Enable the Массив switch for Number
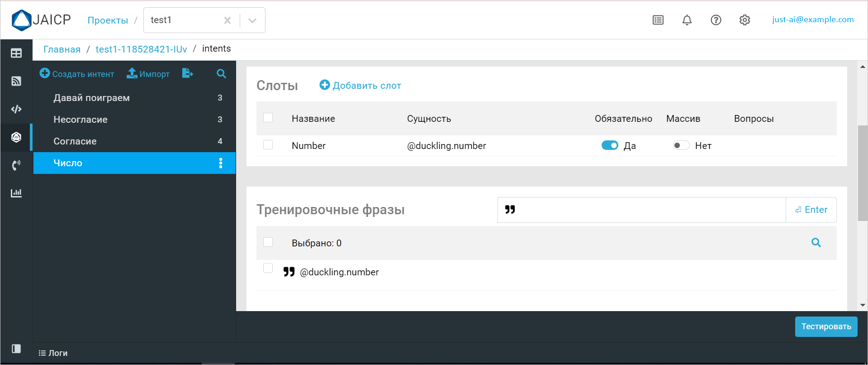The height and width of the screenshot is (365, 868). pyautogui.click(x=681, y=145)
